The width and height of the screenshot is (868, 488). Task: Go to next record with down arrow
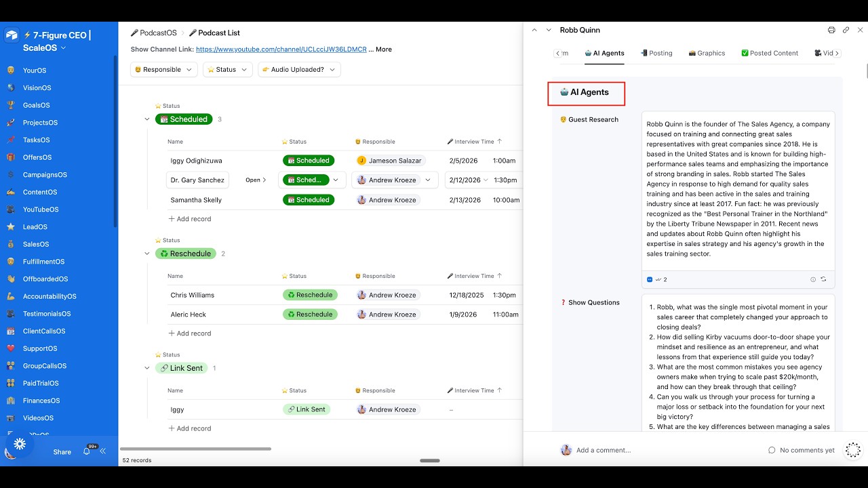coord(549,30)
